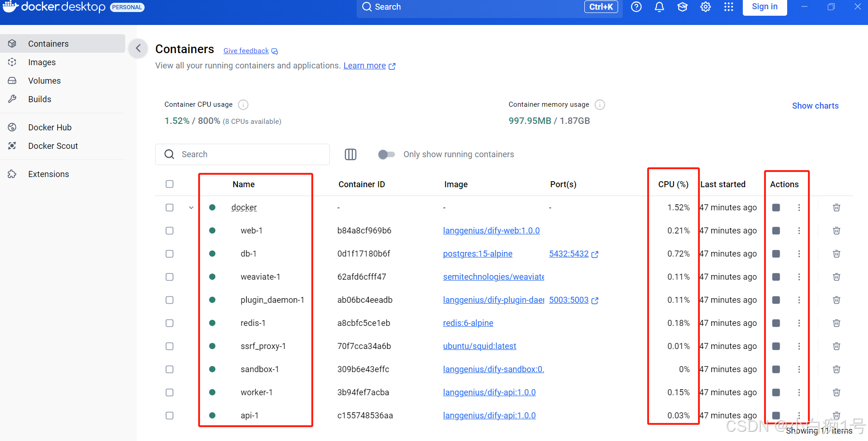
Task: Sort by the CPU (%) column header
Action: click(x=673, y=184)
